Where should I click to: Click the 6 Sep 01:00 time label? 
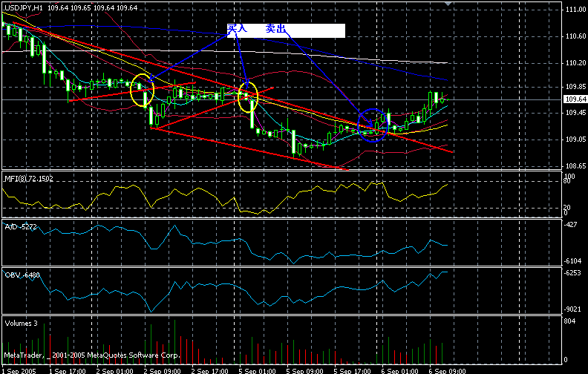[x=399, y=371]
